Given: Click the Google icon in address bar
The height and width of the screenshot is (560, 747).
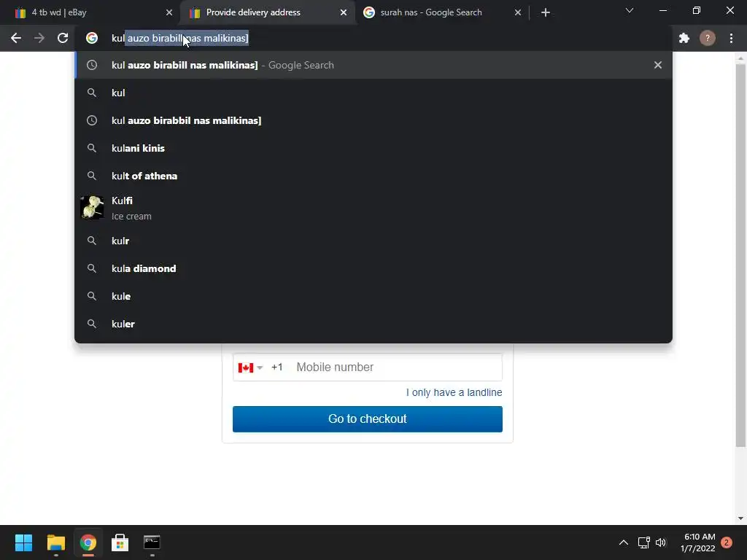Looking at the screenshot, I should point(92,38).
